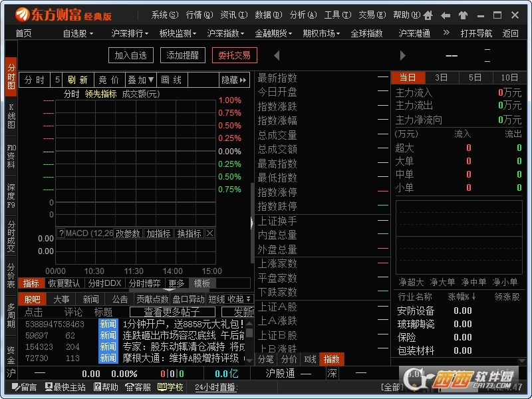This screenshot has height=399, width=532.
Task: Switch fund flow to 5日 tab
Action: coord(475,78)
